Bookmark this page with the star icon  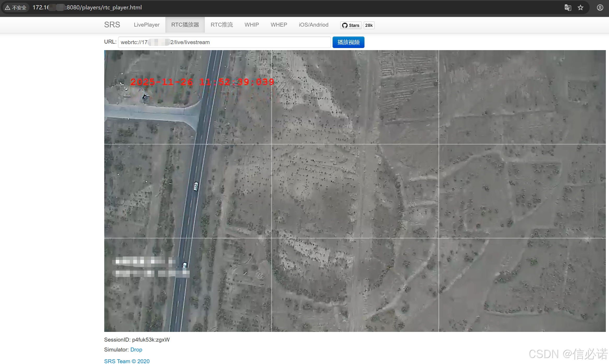581,8
